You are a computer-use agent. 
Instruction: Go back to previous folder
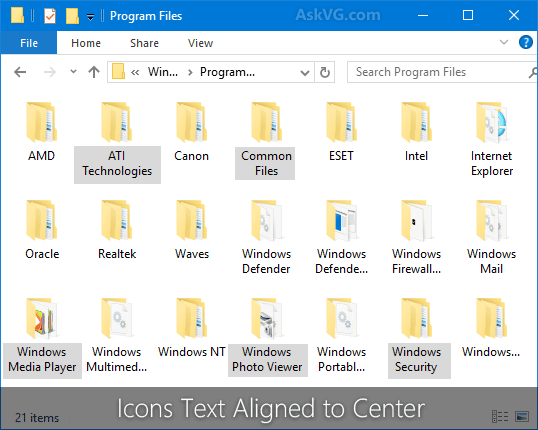pyautogui.click(x=20, y=72)
